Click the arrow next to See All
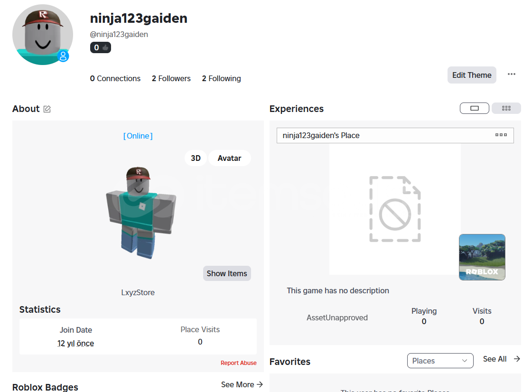Viewport: 532px width, 392px height. 517,359
